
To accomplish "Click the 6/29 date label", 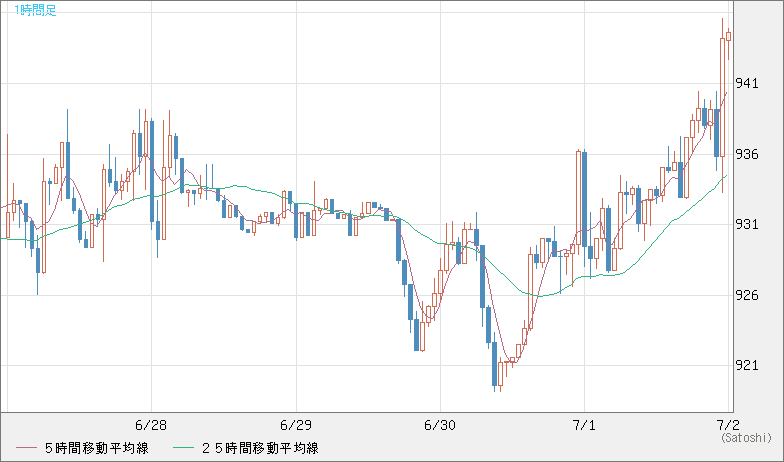I will click(x=296, y=426).
